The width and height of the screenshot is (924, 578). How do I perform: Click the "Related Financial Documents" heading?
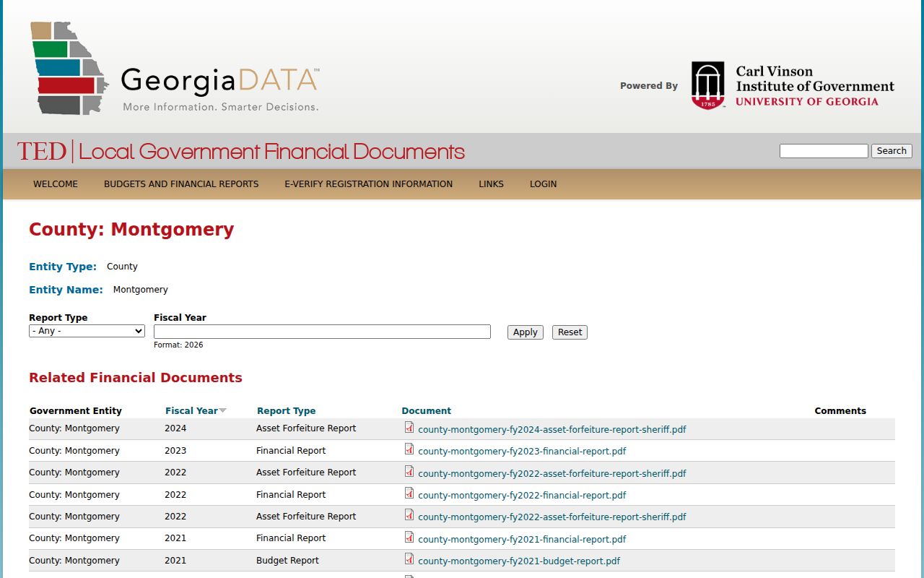(136, 378)
